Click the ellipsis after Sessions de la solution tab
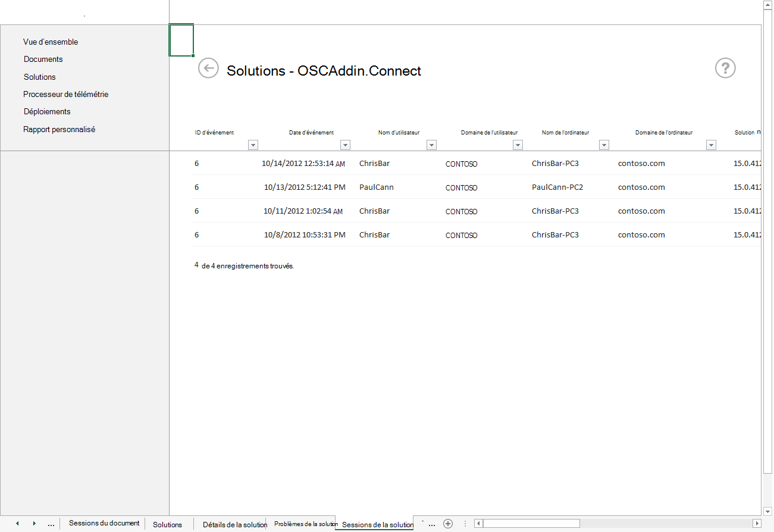 pyautogui.click(x=432, y=524)
